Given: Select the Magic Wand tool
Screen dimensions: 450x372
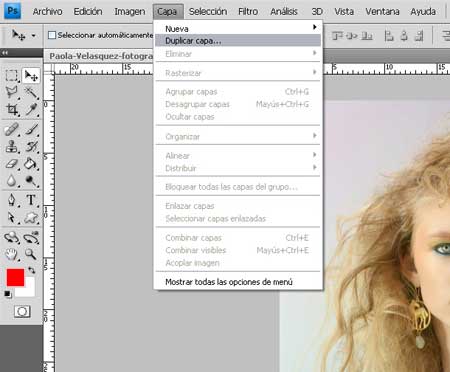Looking at the screenshot, I should [x=31, y=92].
